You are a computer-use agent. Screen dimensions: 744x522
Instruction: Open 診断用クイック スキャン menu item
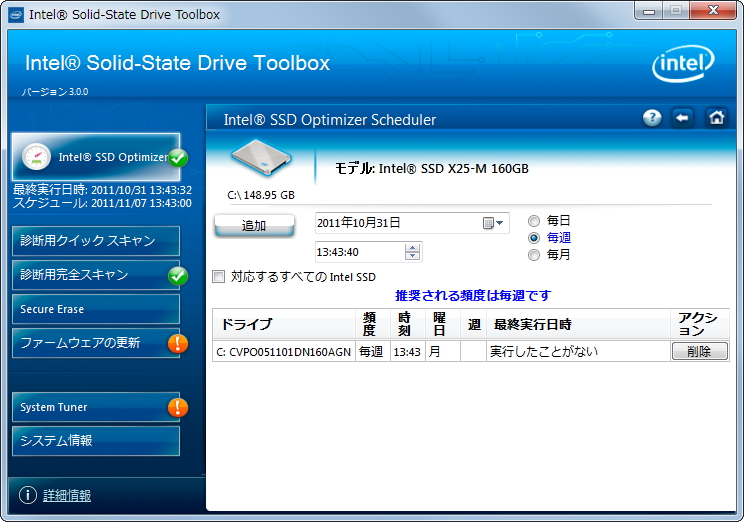point(96,241)
